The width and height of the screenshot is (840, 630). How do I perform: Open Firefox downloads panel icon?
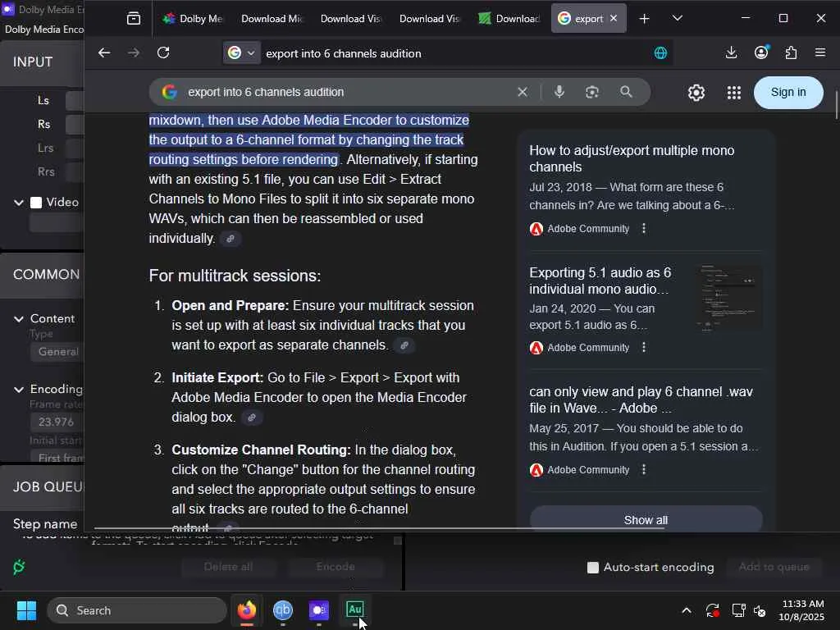[x=731, y=52]
